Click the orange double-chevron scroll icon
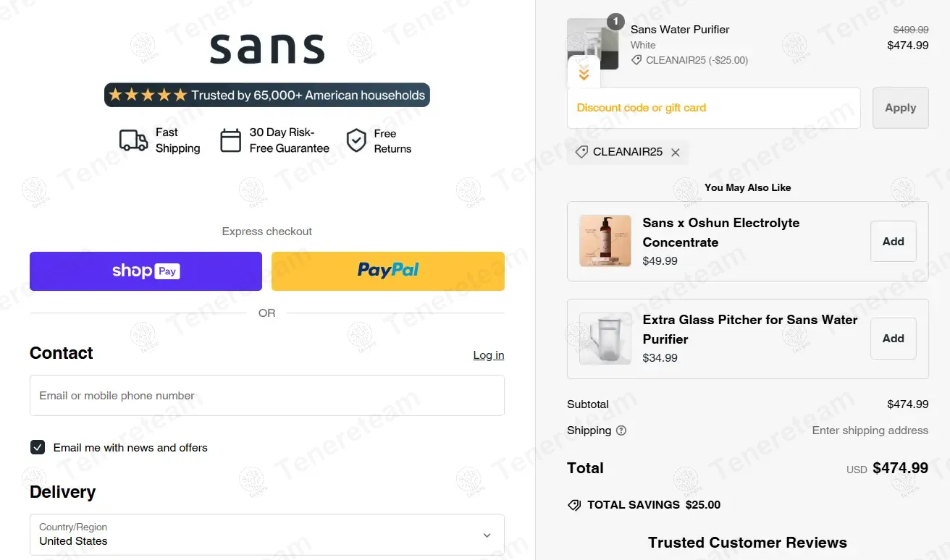Viewport: 950px width, 560px height. pyautogui.click(x=584, y=72)
